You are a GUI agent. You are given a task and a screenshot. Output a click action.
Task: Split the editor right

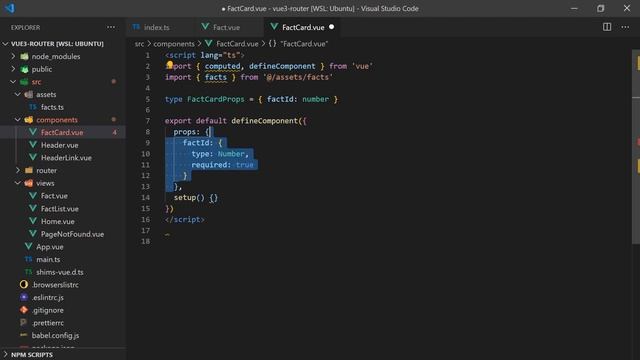coord(607,27)
